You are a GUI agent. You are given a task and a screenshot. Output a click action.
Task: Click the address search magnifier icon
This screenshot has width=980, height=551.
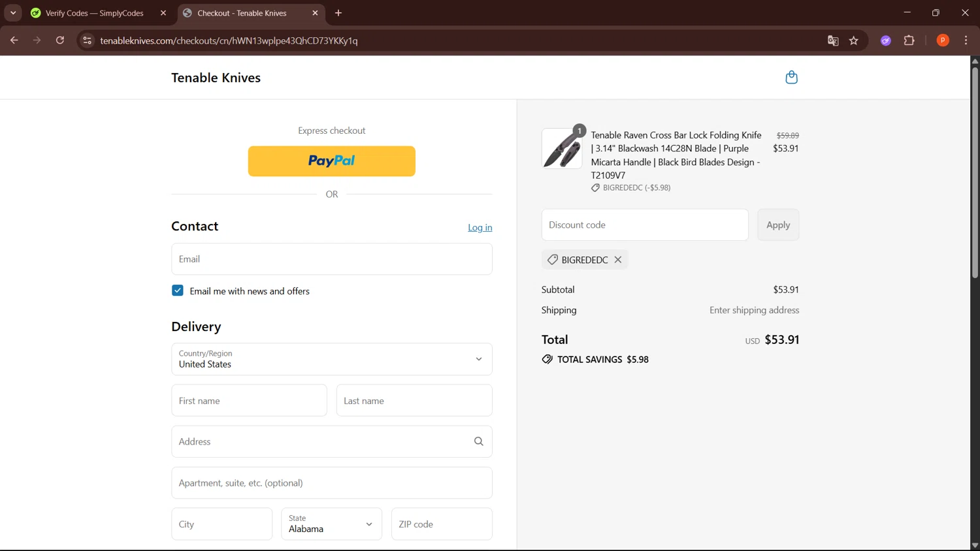point(479,442)
